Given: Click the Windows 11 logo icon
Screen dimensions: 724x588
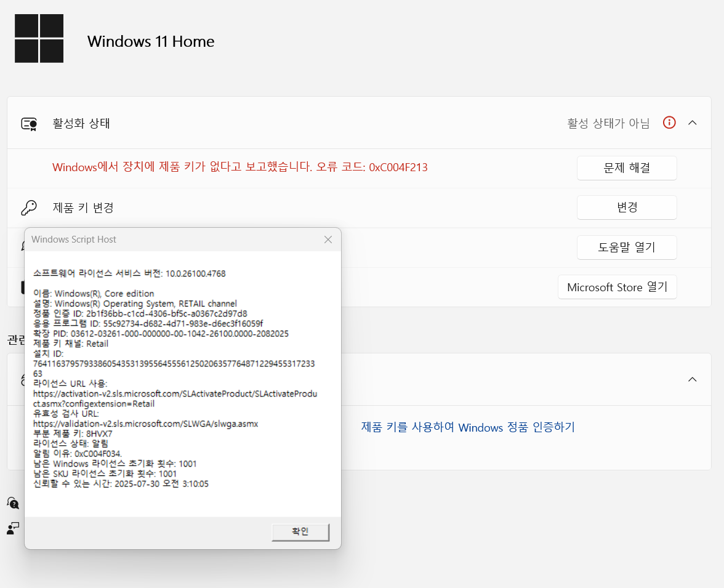Looking at the screenshot, I should pos(39,38).
